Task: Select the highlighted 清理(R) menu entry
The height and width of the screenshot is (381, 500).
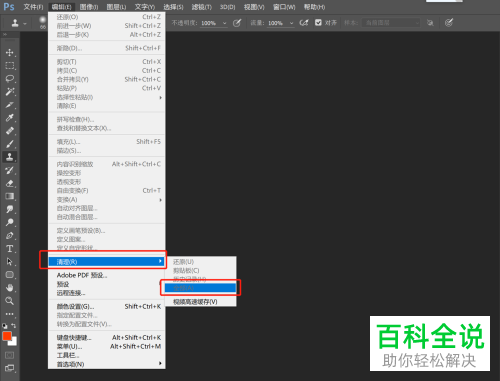Action: click(x=107, y=262)
